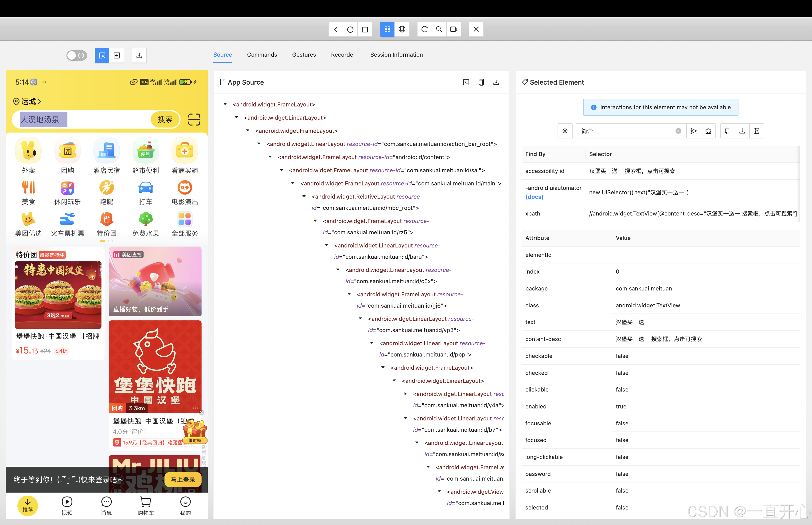Open the Session Information tab
The width and height of the screenshot is (812, 525).
tap(396, 55)
